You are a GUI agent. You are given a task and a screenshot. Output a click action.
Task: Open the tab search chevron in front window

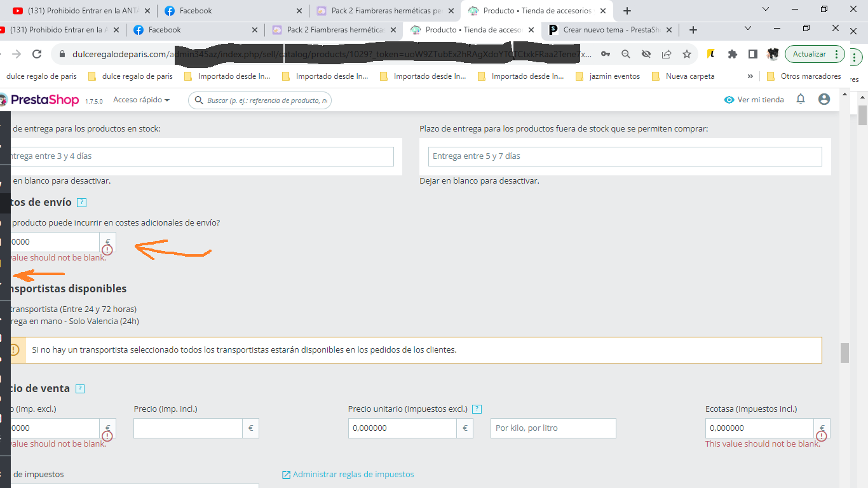click(x=748, y=29)
